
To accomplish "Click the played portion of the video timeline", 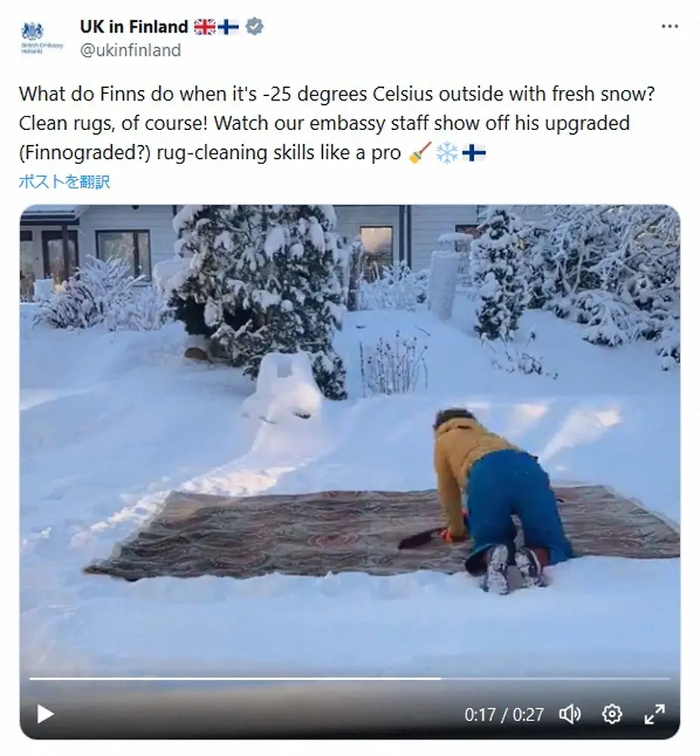I will (227, 678).
